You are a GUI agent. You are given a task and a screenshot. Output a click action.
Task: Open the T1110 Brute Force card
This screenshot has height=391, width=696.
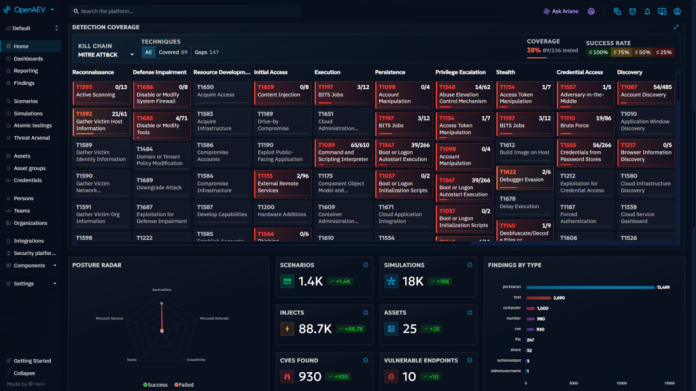(x=585, y=124)
